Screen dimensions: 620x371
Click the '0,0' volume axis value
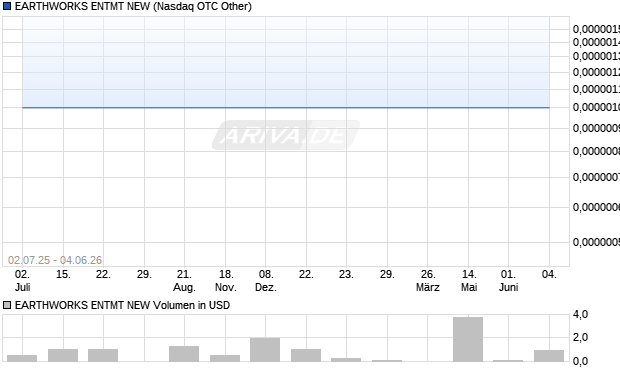tap(580, 361)
